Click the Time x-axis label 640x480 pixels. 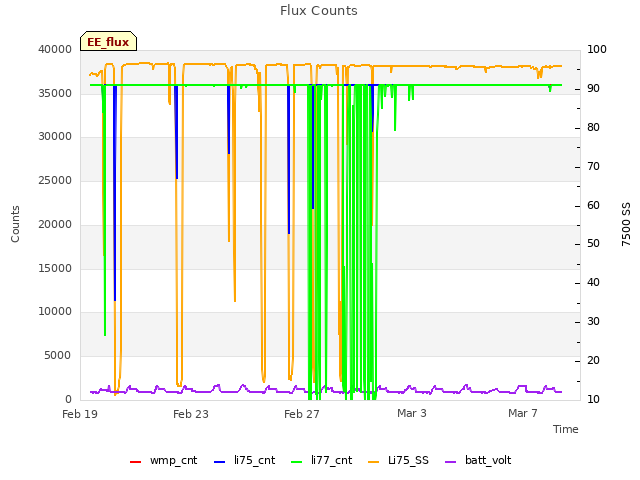point(566,429)
